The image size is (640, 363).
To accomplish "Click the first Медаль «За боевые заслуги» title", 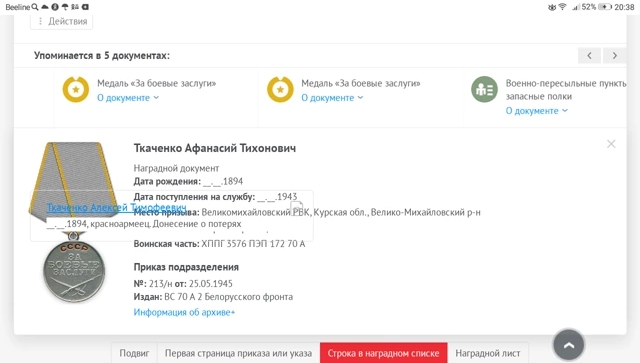I will tap(156, 83).
